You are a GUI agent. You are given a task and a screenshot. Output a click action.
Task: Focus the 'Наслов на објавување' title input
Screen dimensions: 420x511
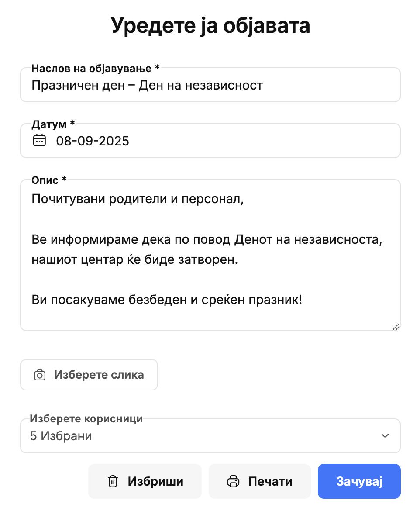[x=210, y=85]
